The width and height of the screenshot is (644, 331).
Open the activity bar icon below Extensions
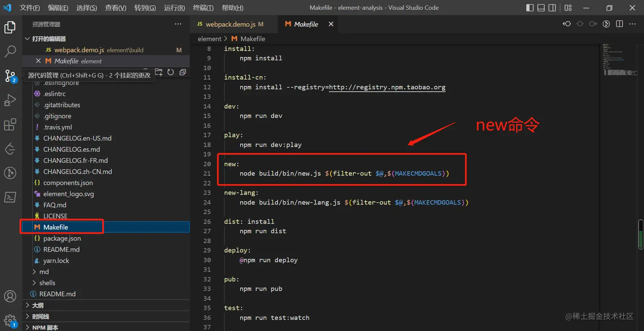coord(10,149)
